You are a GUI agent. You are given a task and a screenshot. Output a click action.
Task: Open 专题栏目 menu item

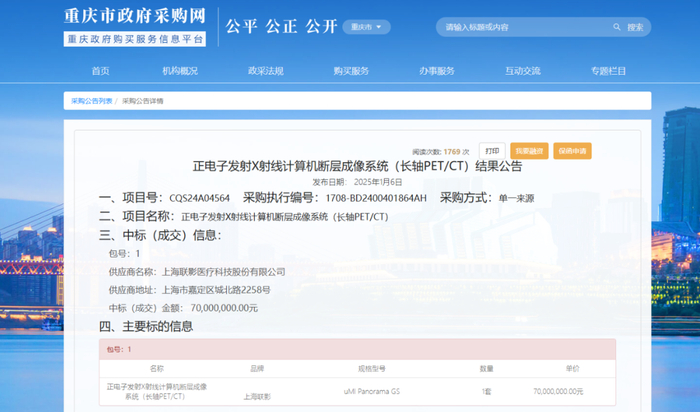(608, 71)
